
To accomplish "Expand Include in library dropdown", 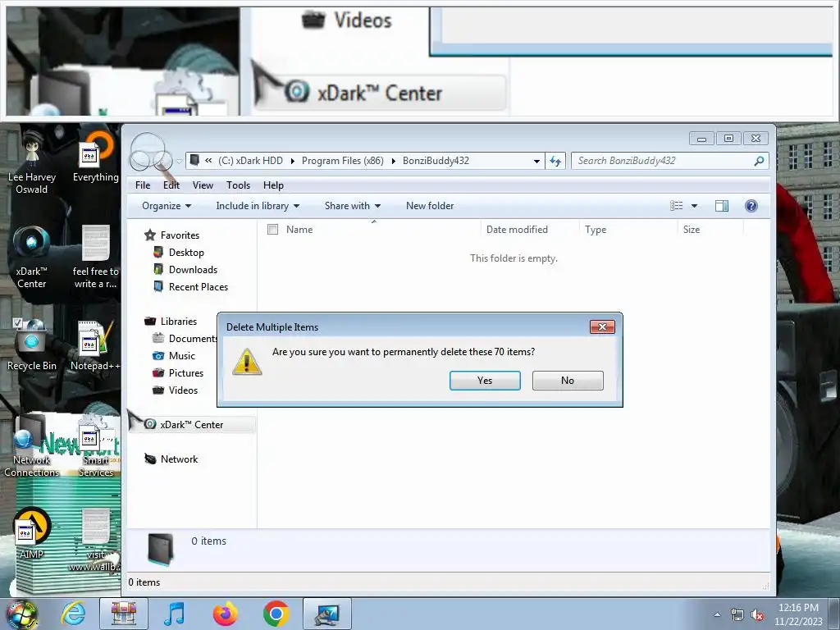I will 258,206.
